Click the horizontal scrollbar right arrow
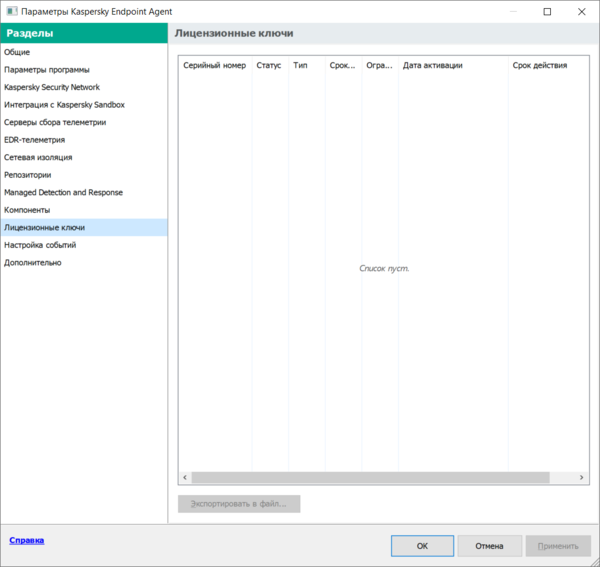 pyautogui.click(x=582, y=477)
